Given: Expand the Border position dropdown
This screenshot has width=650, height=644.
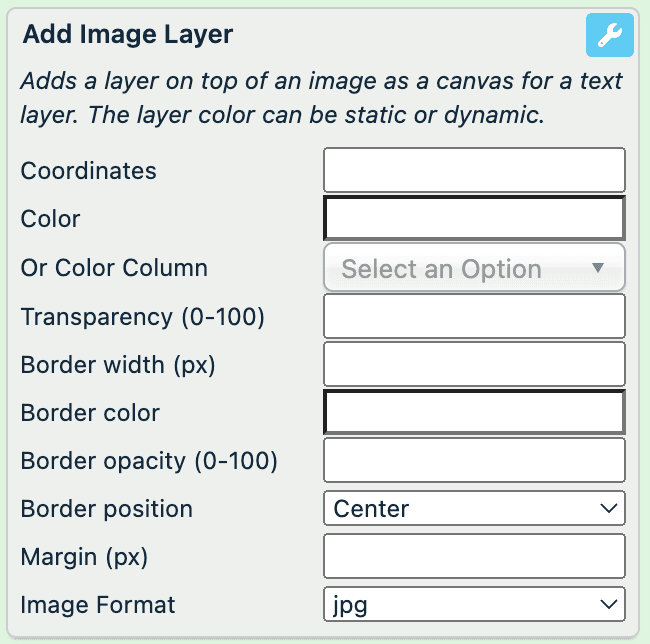Looking at the screenshot, I should click(474, 508).
